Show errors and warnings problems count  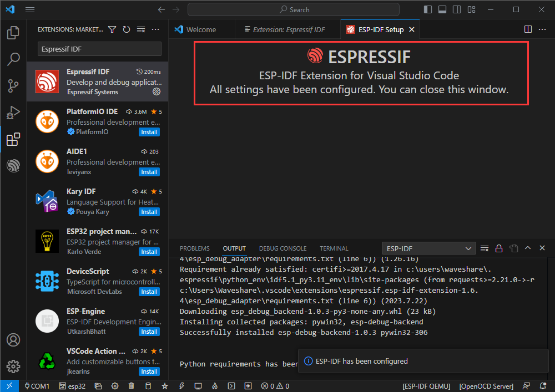pyautogui.click(x=275, y=386)
